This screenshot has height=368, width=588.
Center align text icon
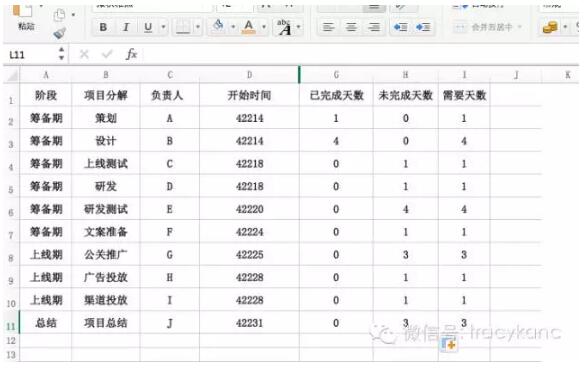pyautogui.click(x=351, y=27)
